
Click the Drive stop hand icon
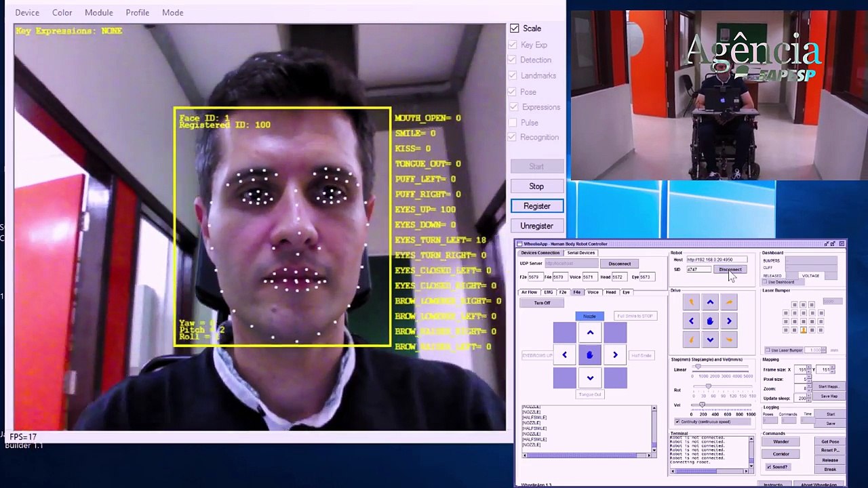click(710, 321)
